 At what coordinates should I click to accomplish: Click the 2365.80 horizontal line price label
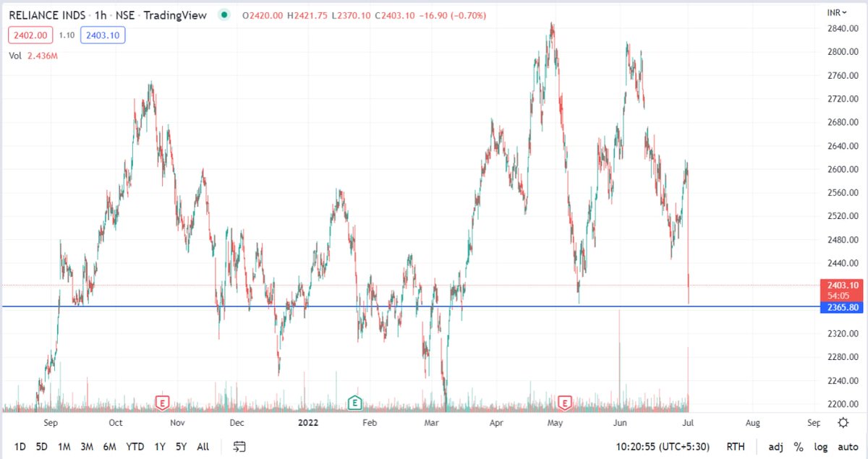[843, 307]
